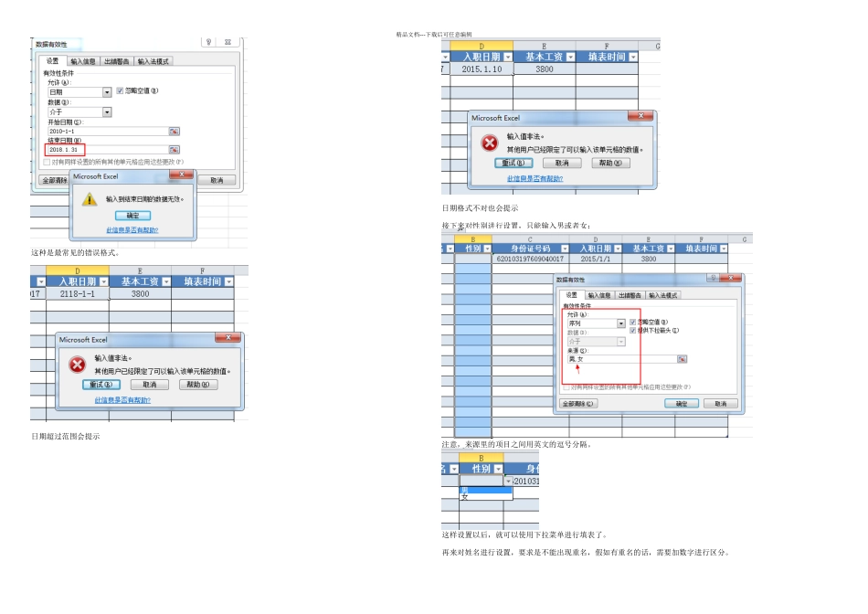Click column D header above 2118-1-1

point(78,270)
